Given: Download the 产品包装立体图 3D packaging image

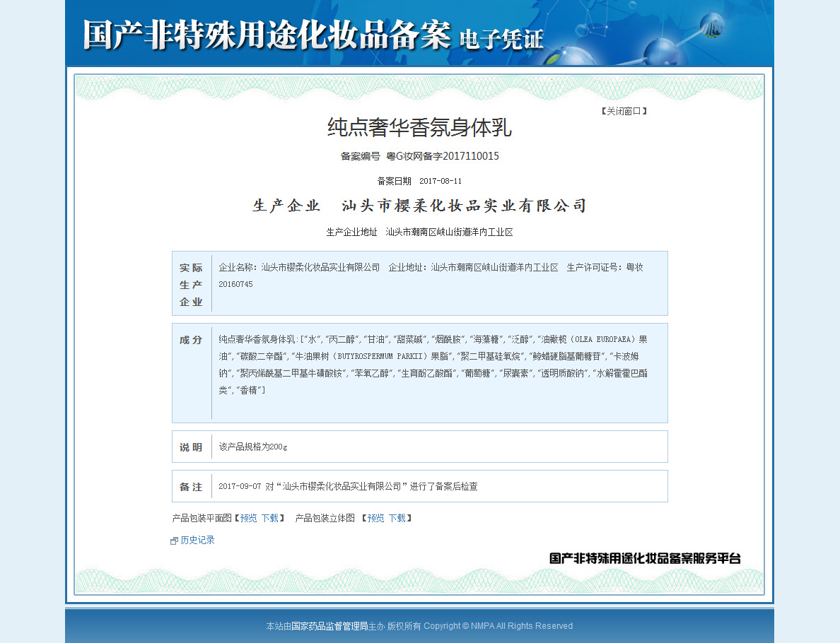Looking at the screenshot, I should tap(397, 518).
